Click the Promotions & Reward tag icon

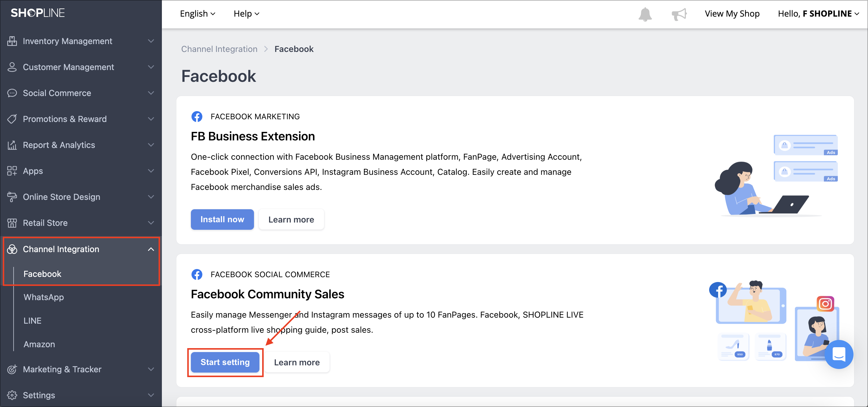12,119
